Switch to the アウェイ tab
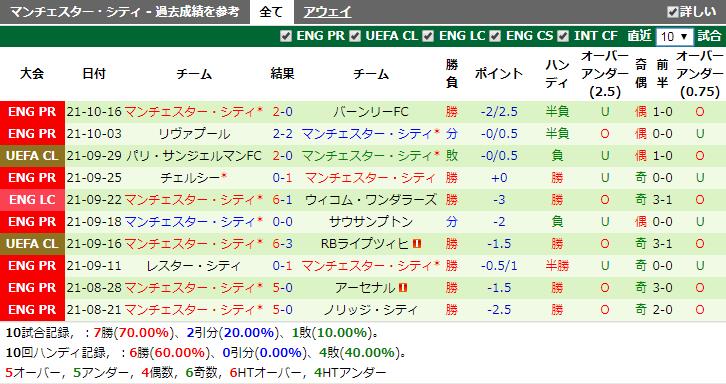The height and width of the screenshot is (384, 726). tap(327, 12)
